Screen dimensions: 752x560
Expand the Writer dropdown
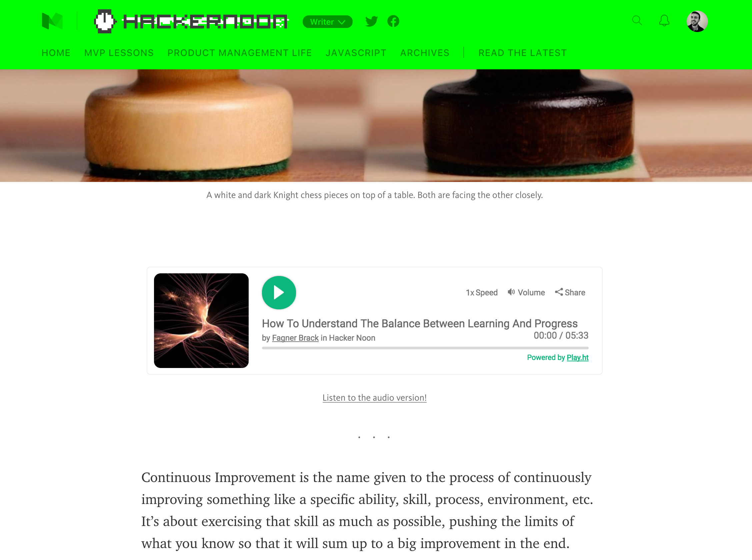coord(327,22)
